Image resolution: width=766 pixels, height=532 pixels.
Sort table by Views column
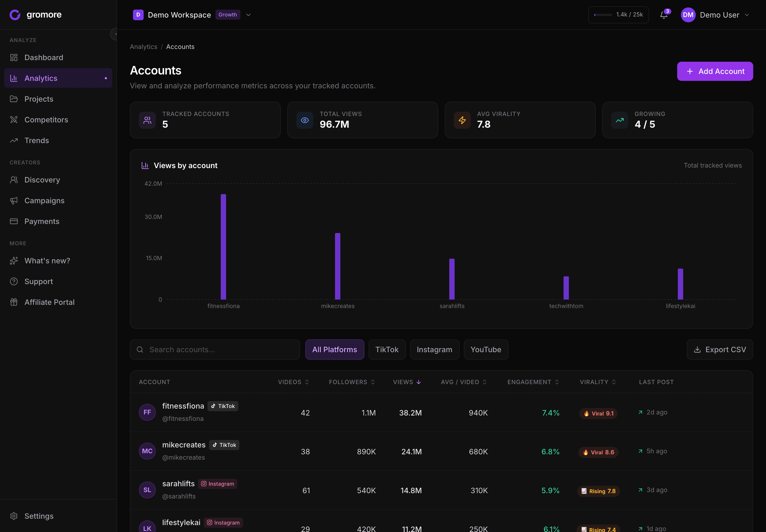(x=407, y=382)
